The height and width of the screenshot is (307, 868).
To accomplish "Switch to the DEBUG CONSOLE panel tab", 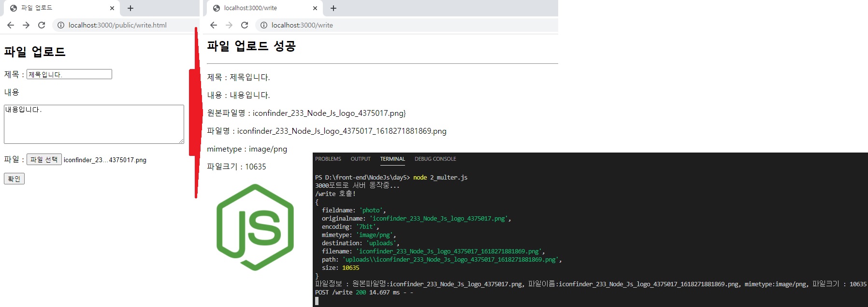I will coord(435,159).
